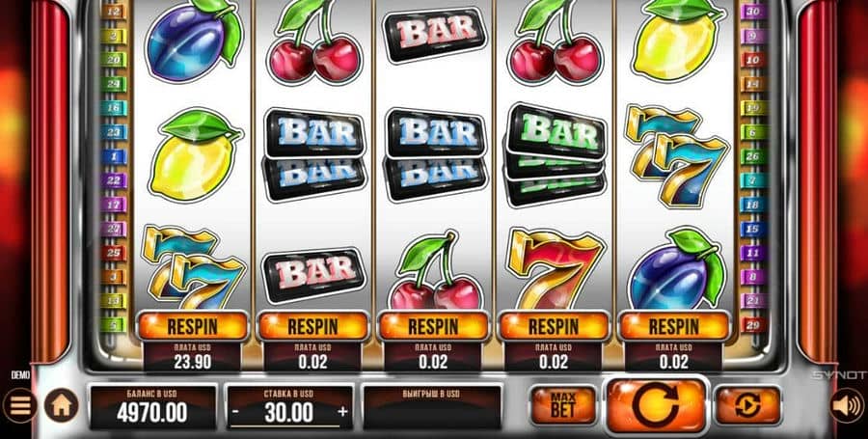Mute sound with the speaker icon

[x=847, y=406]
